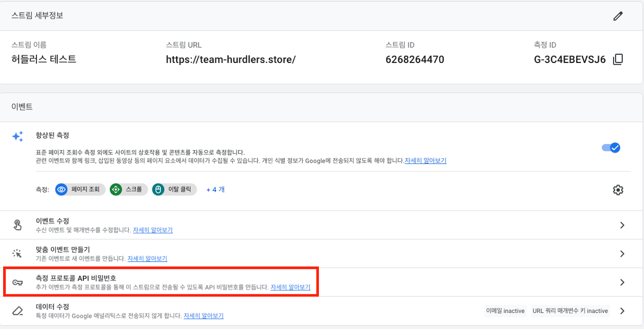Image resolution: width=644 pixels, height=329 pixels.
Task: Open enhanced measurement settings gear
Action: [x=618, y=190]
